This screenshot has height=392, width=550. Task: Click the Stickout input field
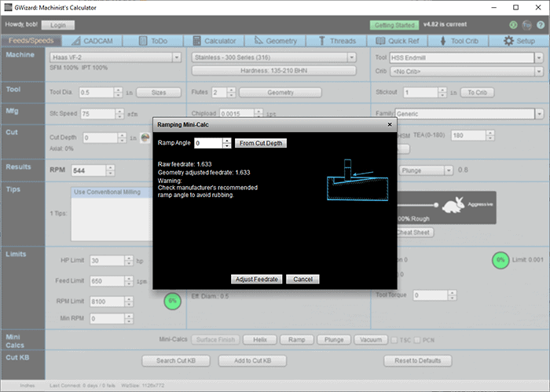[x=420, y=93]
